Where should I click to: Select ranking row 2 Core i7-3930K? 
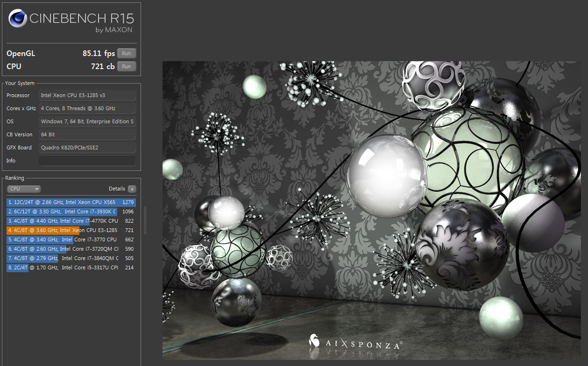pos(71,211)
